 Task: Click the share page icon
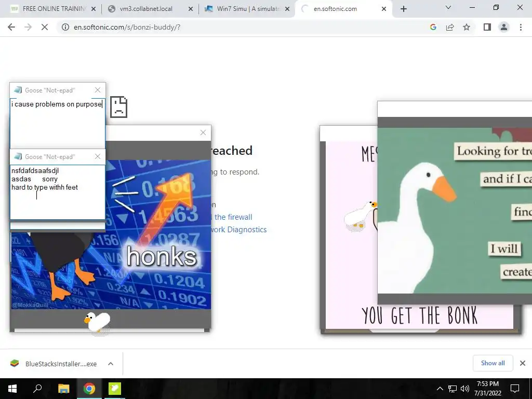pos(450,27)
